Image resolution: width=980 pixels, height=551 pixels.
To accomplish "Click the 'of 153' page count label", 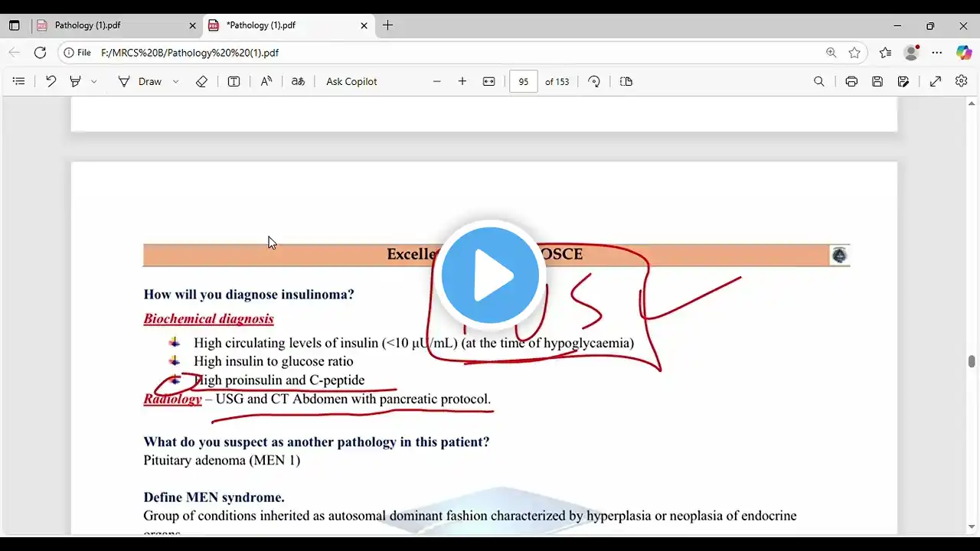I will click(x=557, y=81).
